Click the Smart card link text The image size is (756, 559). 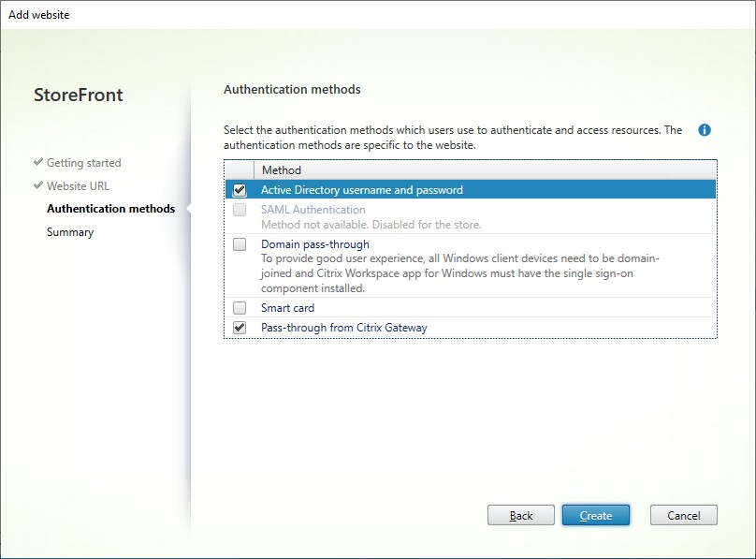pos(286,307)
